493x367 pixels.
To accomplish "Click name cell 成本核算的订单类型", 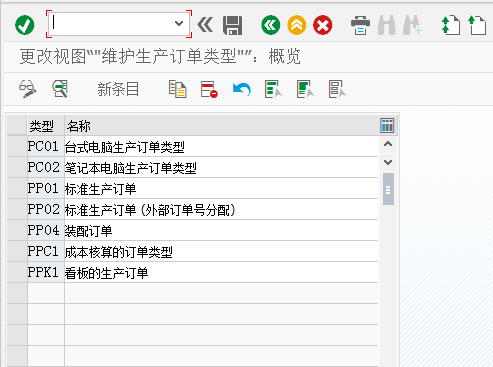I will (221, 252).
